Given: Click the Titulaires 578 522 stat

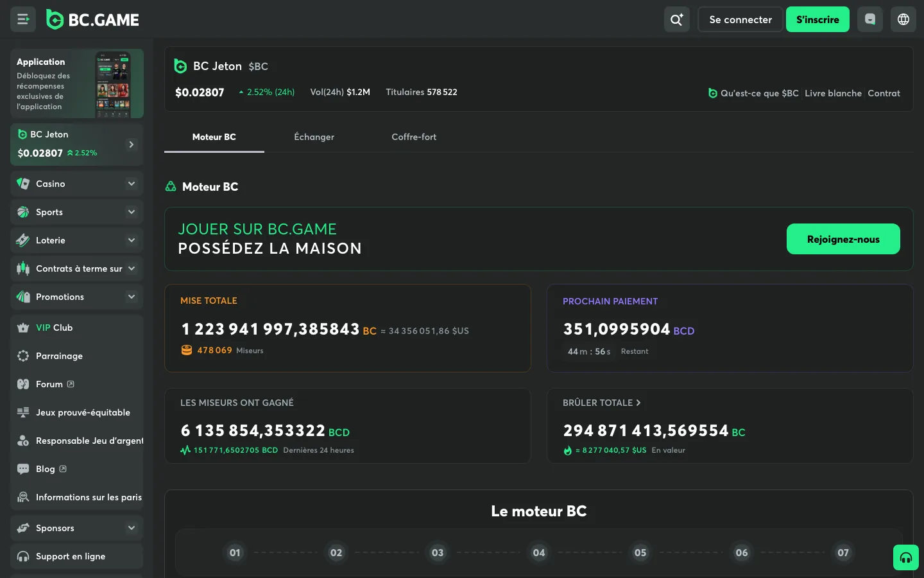Looking at the screenshot, I should pos(422,92).
